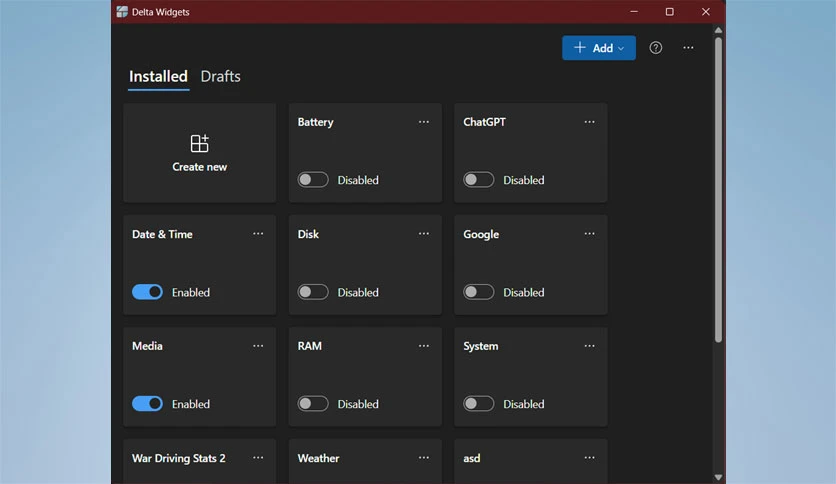836x484 pixels.
Task: Enable the Disk widget toggle
Action: [x=313, y=292]
